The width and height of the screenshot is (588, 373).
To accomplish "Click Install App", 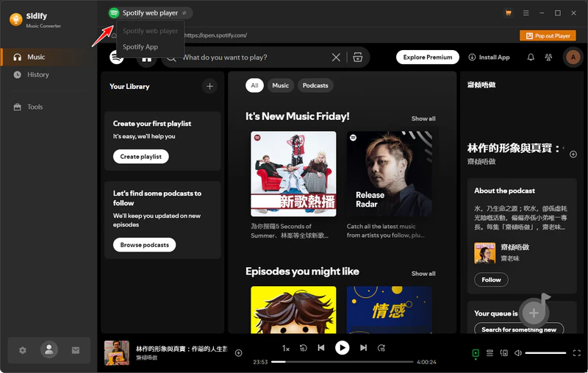I will click(489, 57).
